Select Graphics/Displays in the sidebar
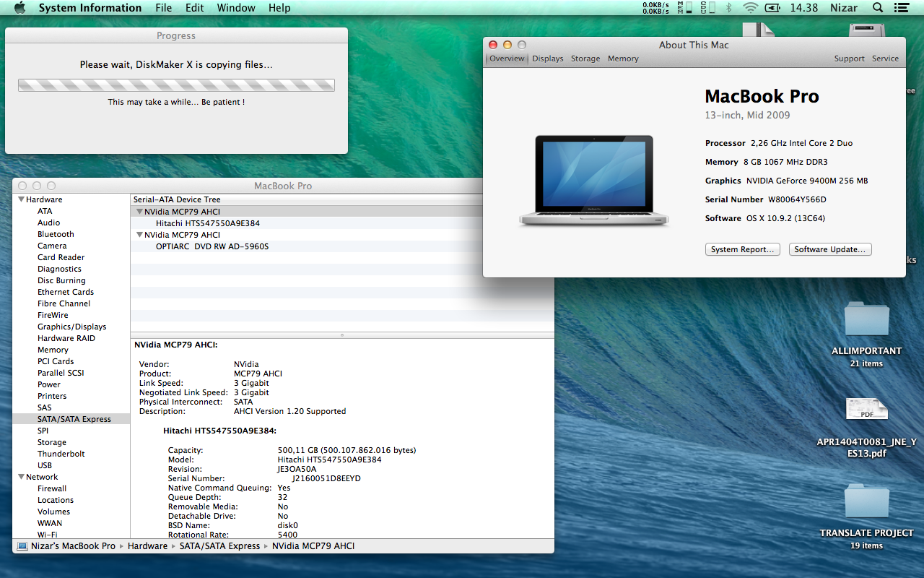The image size is (924, 578). tap(72, 327)
